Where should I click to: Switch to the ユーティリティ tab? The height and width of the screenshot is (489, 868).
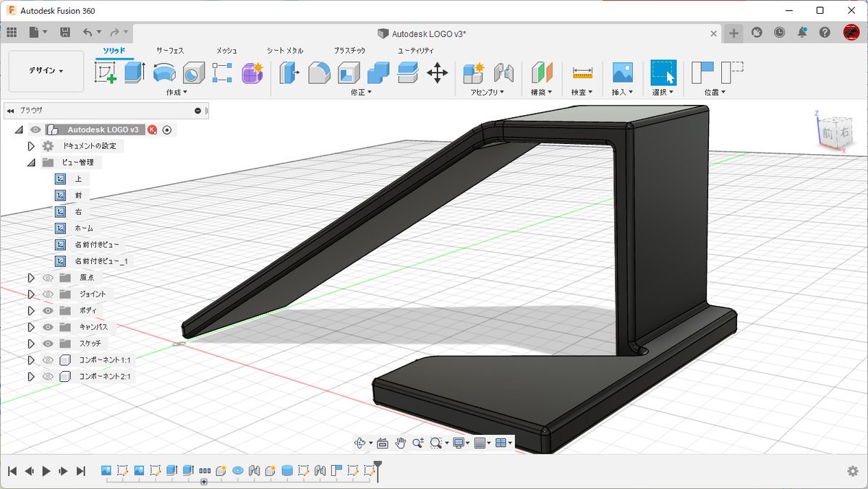[x=416, y=51]
